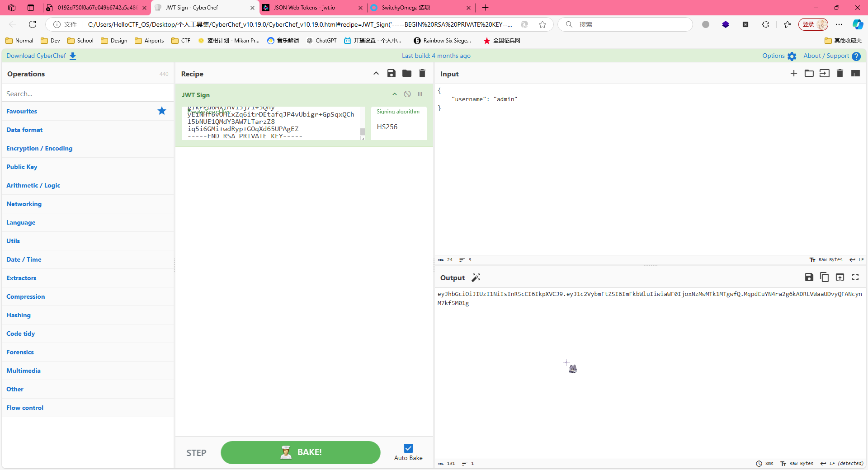Viewport: 868px width, 470px height.
Task: Save output to file
Action: pyautogui.click(x=809, y=277)
